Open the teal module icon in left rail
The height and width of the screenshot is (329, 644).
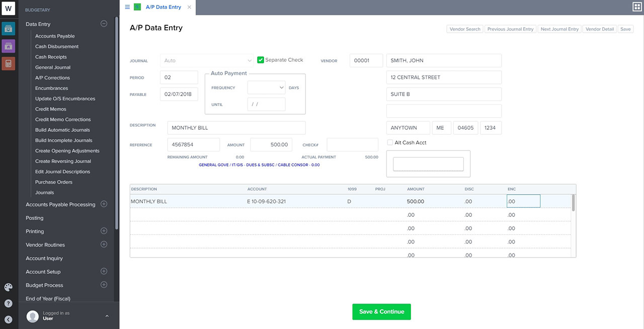(9, 29)
